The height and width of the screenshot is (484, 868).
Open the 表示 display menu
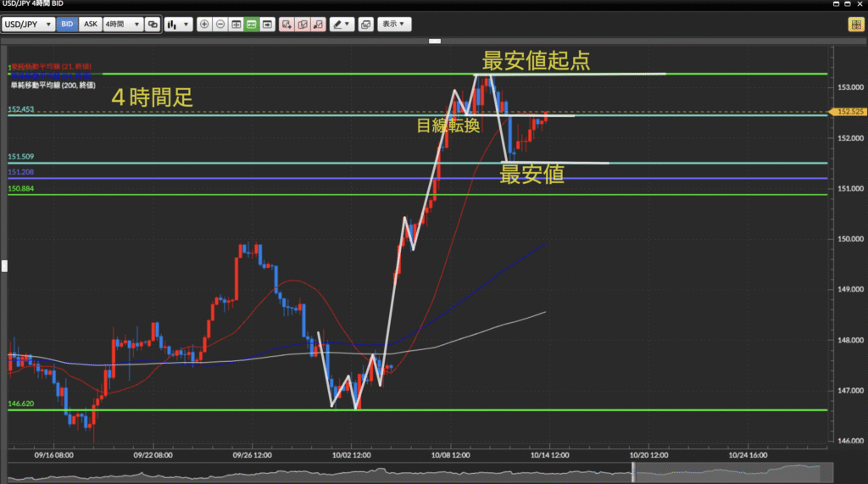click(x=394, y=25)
